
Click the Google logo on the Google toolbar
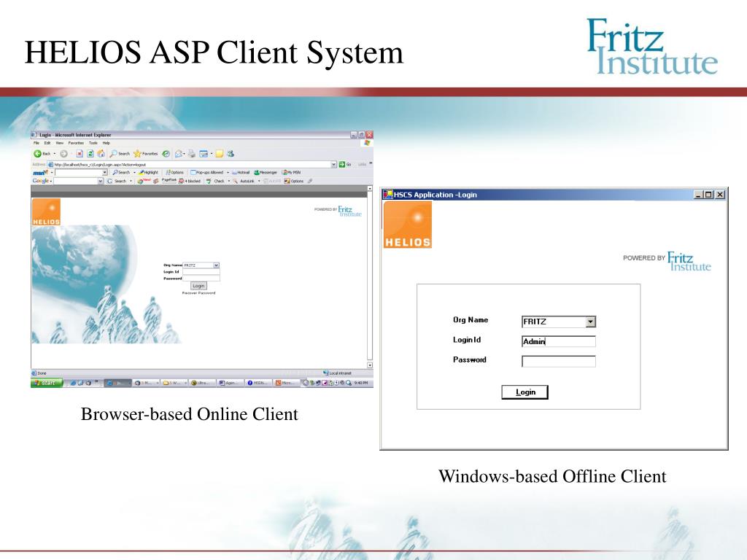(x=41, y=181)
